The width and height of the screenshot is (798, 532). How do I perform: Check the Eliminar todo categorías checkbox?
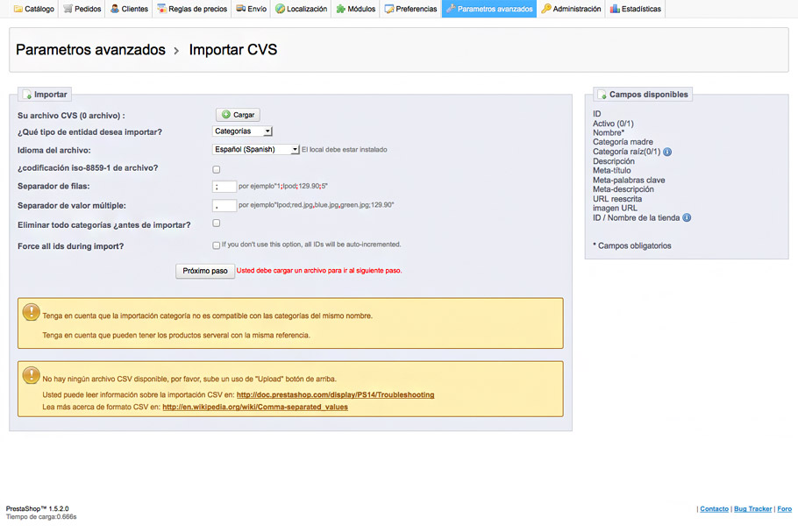pyautogui.click(x=217, y=223)
